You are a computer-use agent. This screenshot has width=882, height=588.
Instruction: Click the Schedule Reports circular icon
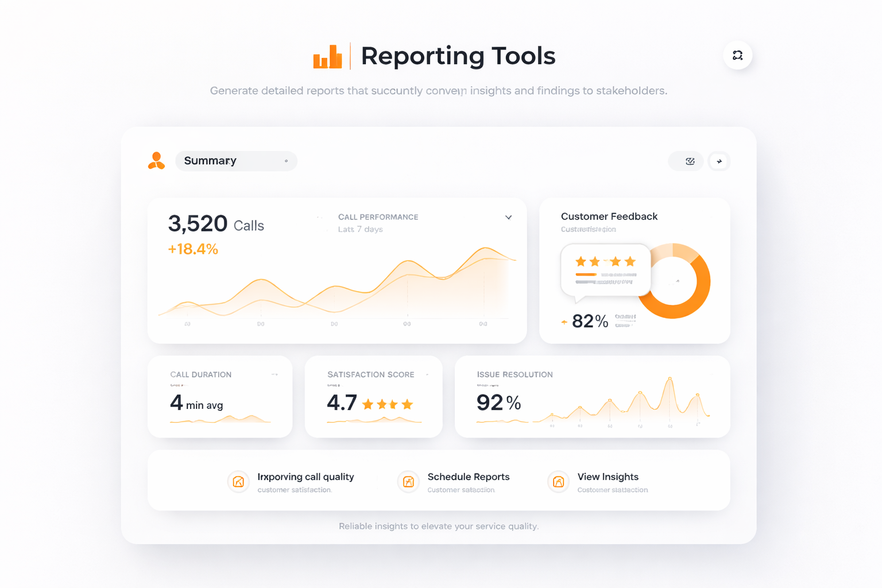408,482
